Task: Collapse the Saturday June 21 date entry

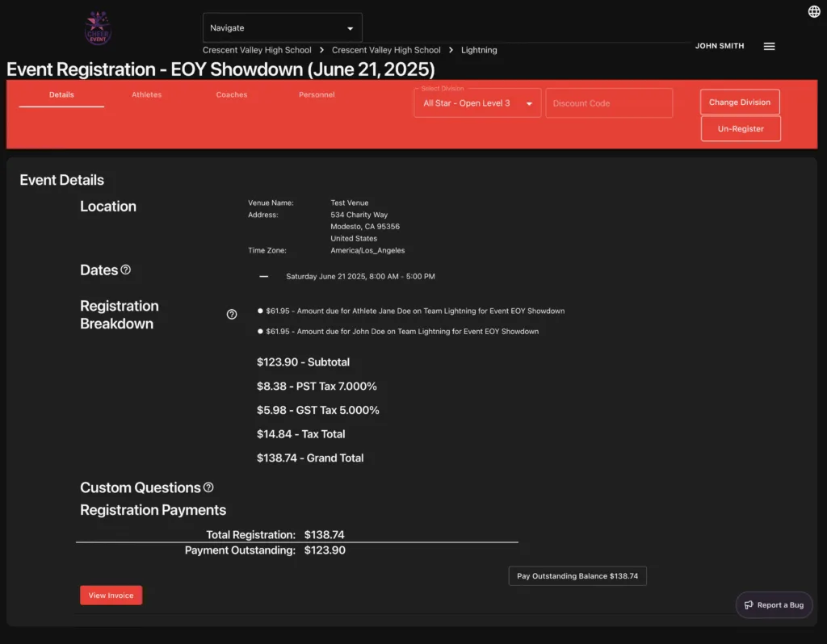Action: point(264,276)
